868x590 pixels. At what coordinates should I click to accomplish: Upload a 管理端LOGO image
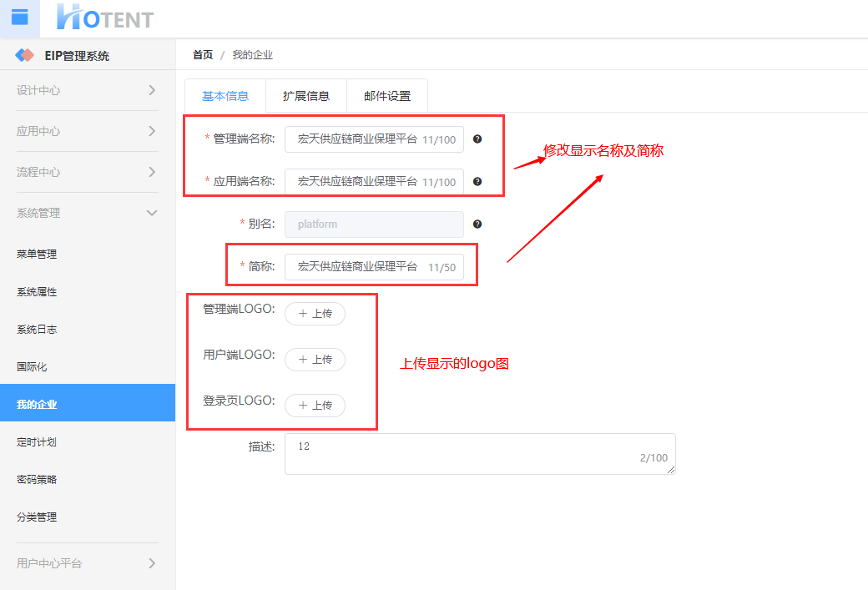[315, 314]
